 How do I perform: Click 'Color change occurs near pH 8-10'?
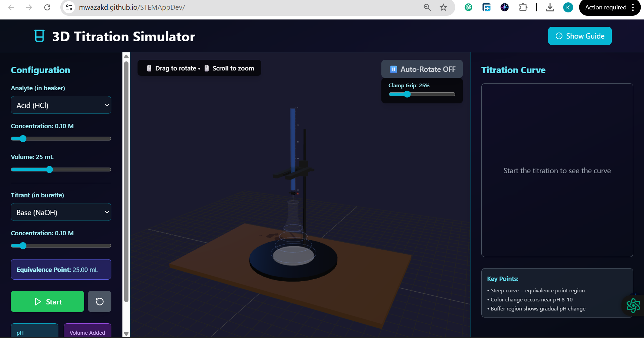(532, 299)
